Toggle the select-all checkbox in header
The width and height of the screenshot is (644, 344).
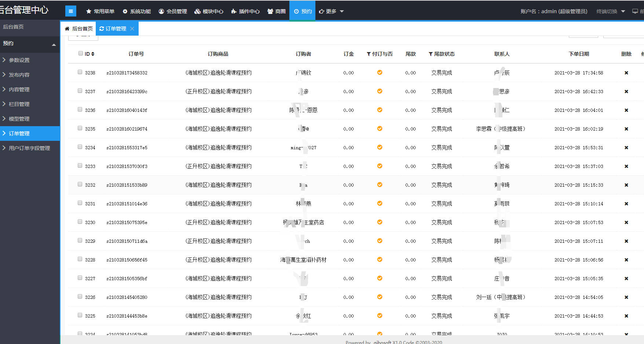(x=81, y=53)
